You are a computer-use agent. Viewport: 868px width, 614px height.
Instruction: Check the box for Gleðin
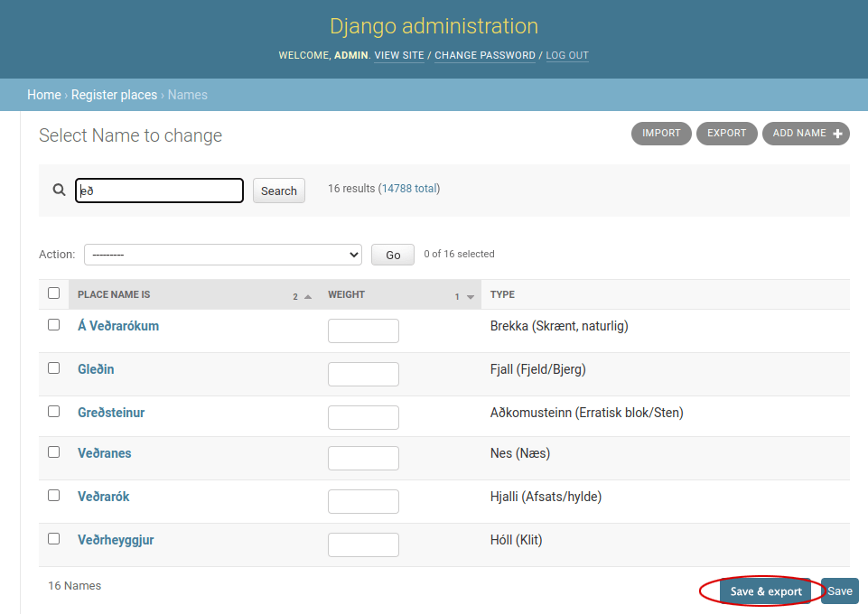tap(53, 367)
